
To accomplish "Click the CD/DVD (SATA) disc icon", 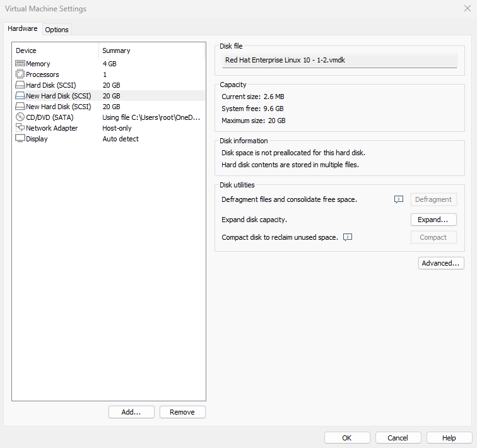I will pyautogui.click(x=20, y=117).
